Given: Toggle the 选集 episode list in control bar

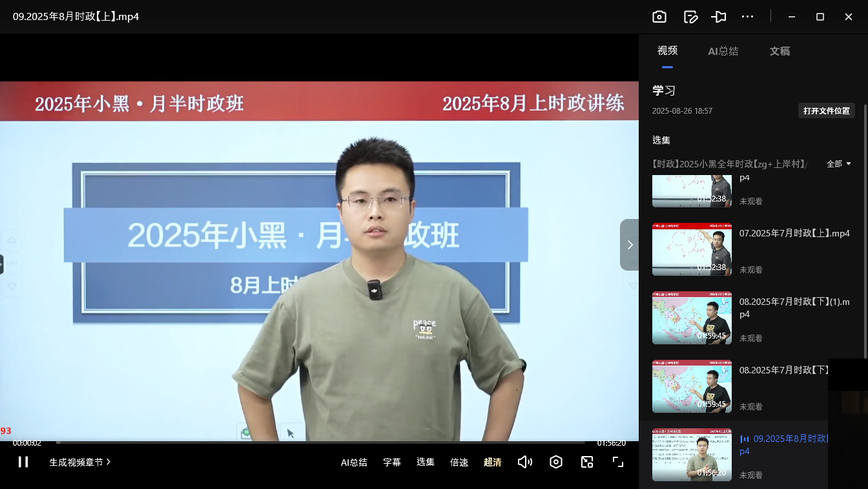Looking at the screenshot, I should 426,462.
